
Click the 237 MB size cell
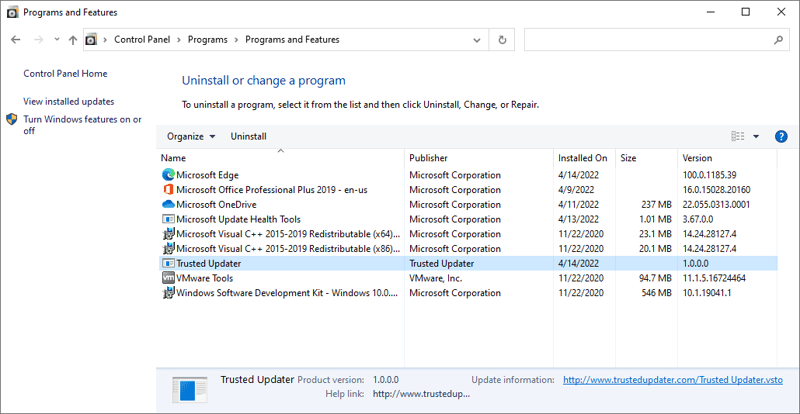tap(656, 205)
